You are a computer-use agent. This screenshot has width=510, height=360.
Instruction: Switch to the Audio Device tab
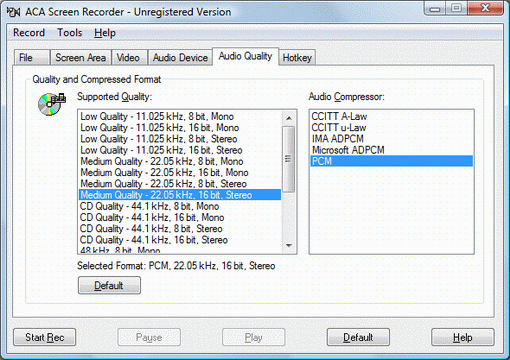(x=180, y=58)
